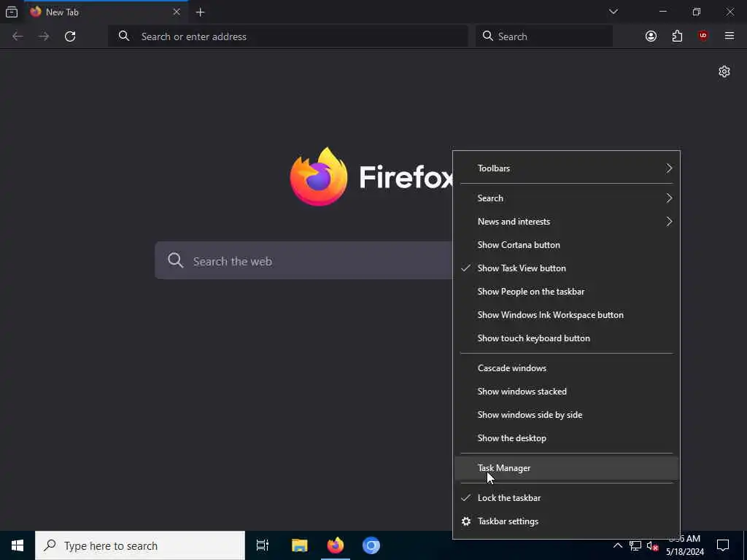Reload the current page
Viewport: 747px width, 560px height.
point(70,36)
